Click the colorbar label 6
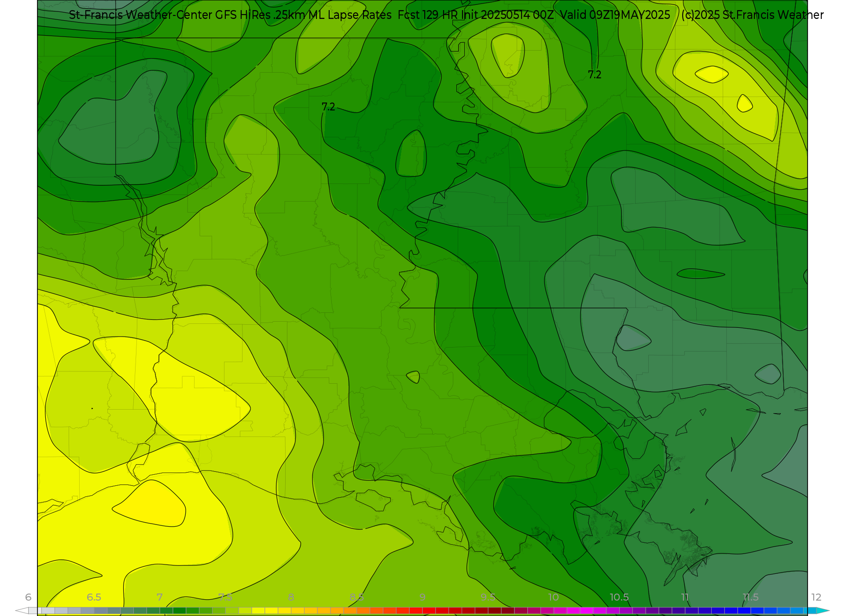This screenshot has height=616, width=845. pyautogui.click(x=28, y=597)
